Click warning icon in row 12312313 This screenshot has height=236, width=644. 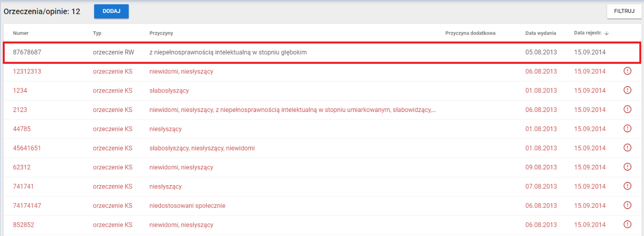pos(628,71)
